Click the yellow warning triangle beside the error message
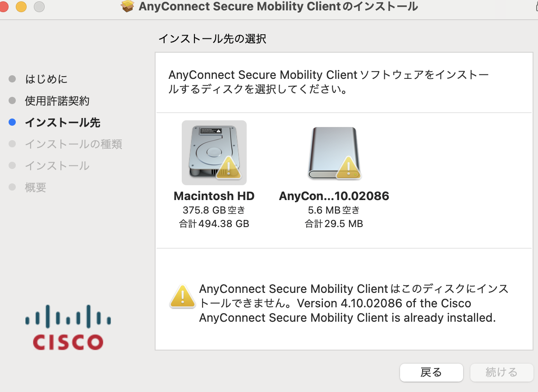The height and width of the screenshot is (392, 538). 183,296
